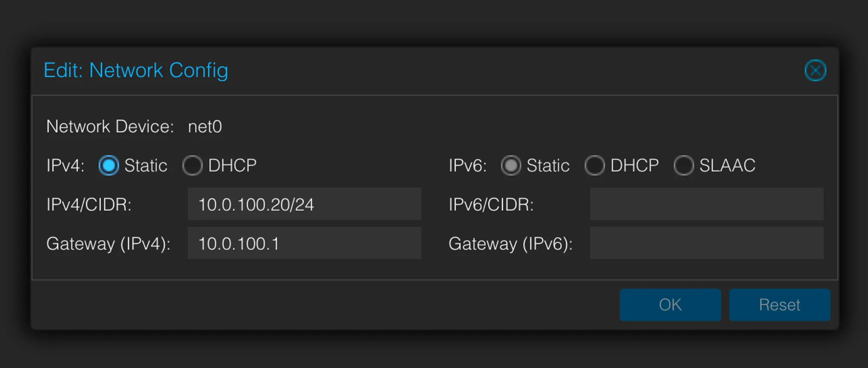Click the Edit: Network Config title

click(136, 70)
